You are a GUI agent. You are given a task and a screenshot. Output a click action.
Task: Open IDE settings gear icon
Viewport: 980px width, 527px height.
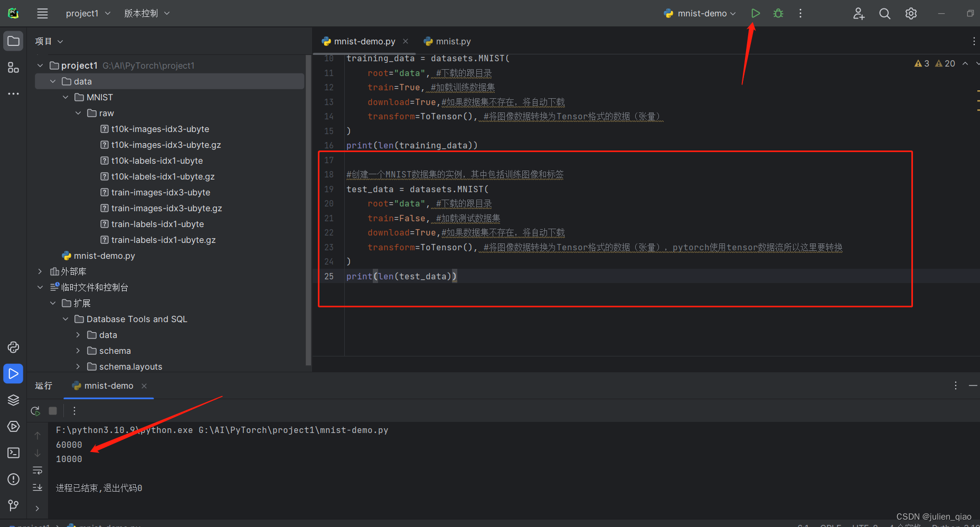pyautogui.click(x=911, y=14)
